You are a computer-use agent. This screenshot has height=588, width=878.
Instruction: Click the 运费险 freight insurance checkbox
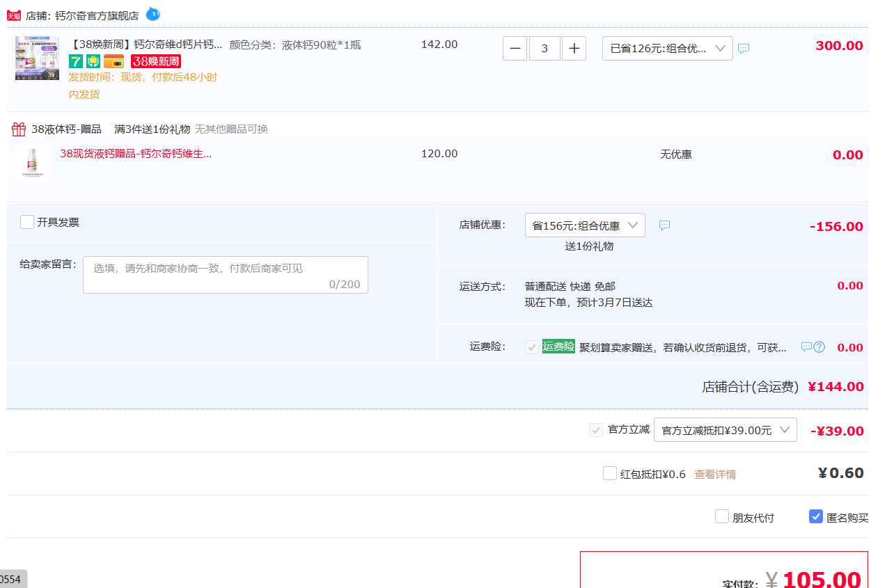532,347
